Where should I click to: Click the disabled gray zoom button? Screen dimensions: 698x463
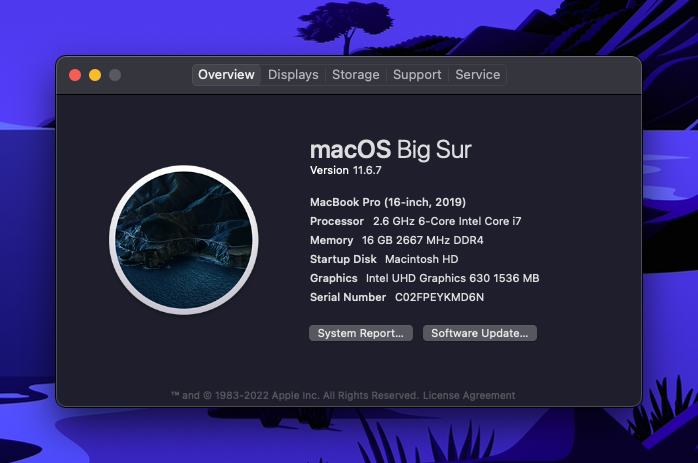(115, 75)
